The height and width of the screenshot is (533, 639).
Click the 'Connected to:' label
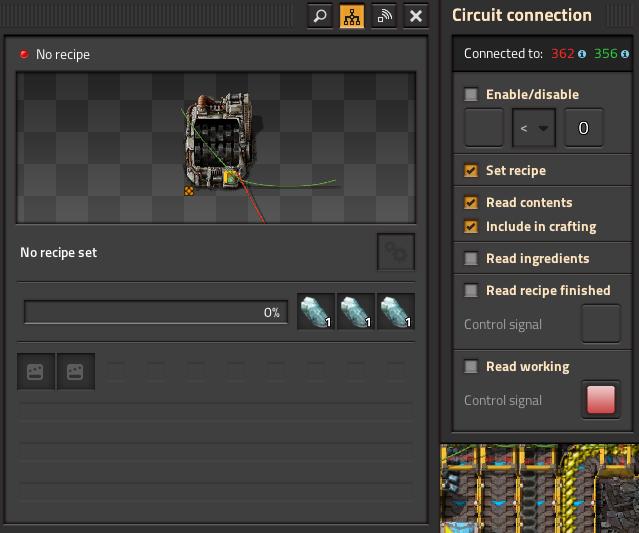(x=503, y=54)
